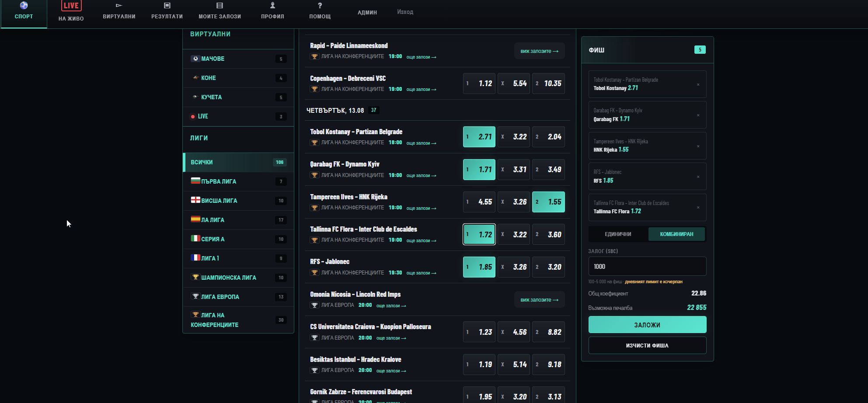Click the trophy icon for Лига на конференциите
The image size is (868, 403).
point(195,315)
